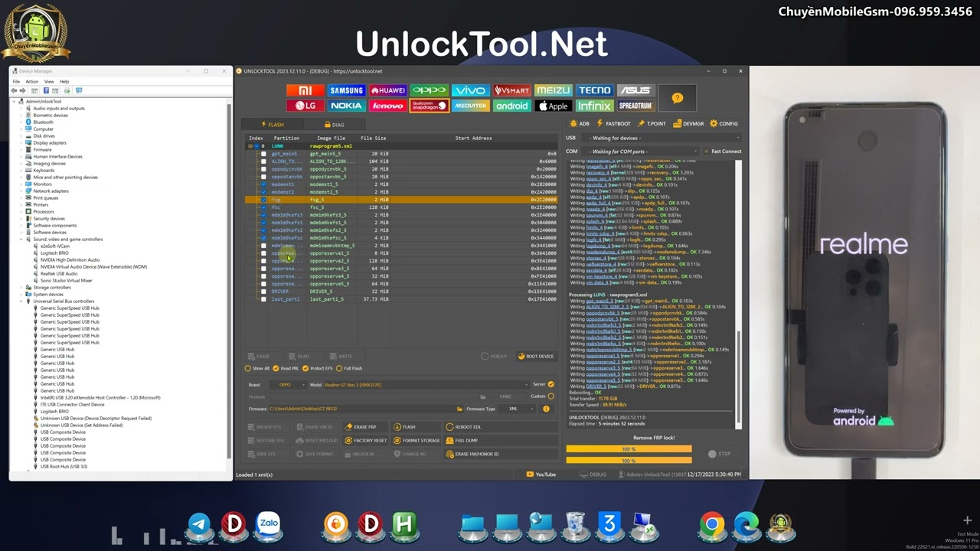This screenshot has width=980, height=551.
Task: Select the ASUS brand logo
Action: coord(635,90)
